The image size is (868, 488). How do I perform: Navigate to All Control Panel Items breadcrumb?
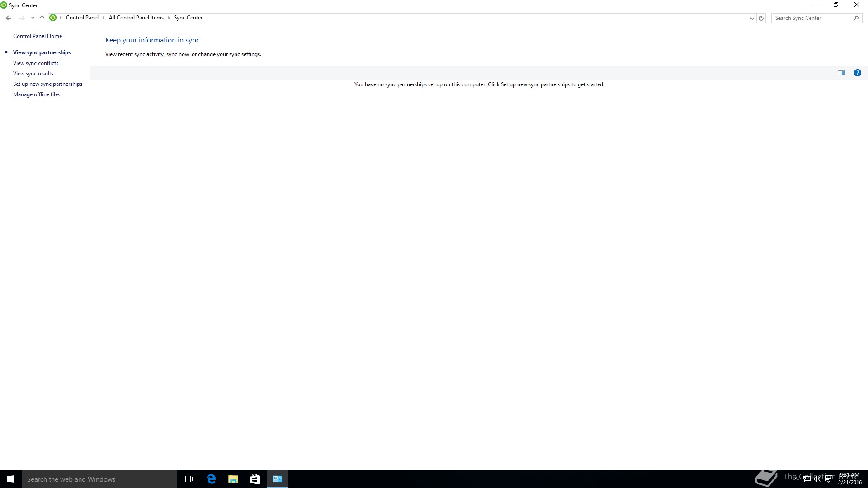pos(136,18)
